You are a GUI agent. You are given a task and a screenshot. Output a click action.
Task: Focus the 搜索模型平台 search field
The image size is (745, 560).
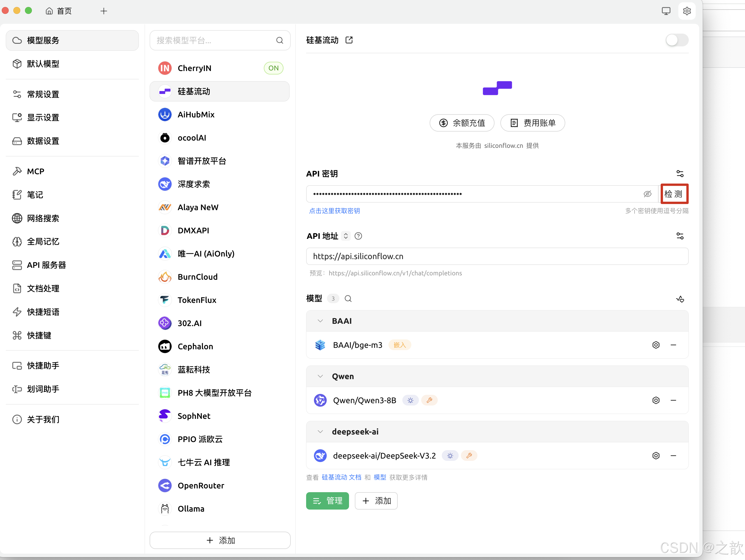(216, 40)
